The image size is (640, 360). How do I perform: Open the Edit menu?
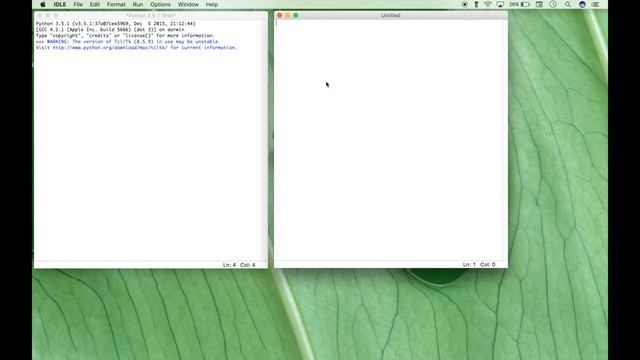point(95,4)
